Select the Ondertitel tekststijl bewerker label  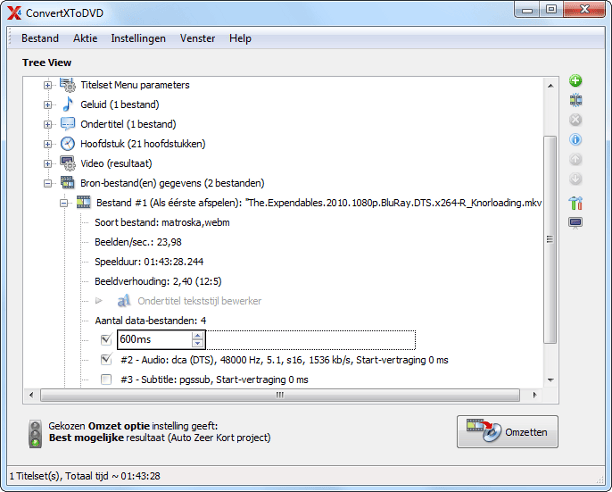pos(199,301)
